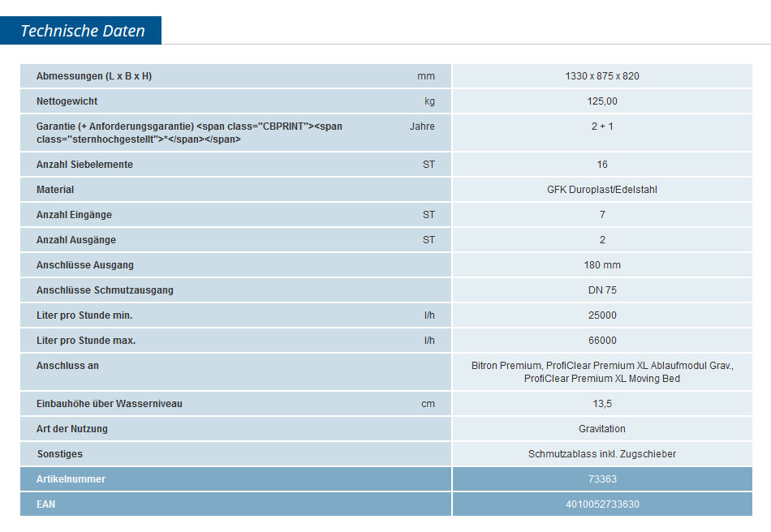Viewport: 771px width, 532px height.
Task: Click the 'ST' unit in Anzahl Ausgänge row
Action: pyautogui.click(x=429, y=240)
